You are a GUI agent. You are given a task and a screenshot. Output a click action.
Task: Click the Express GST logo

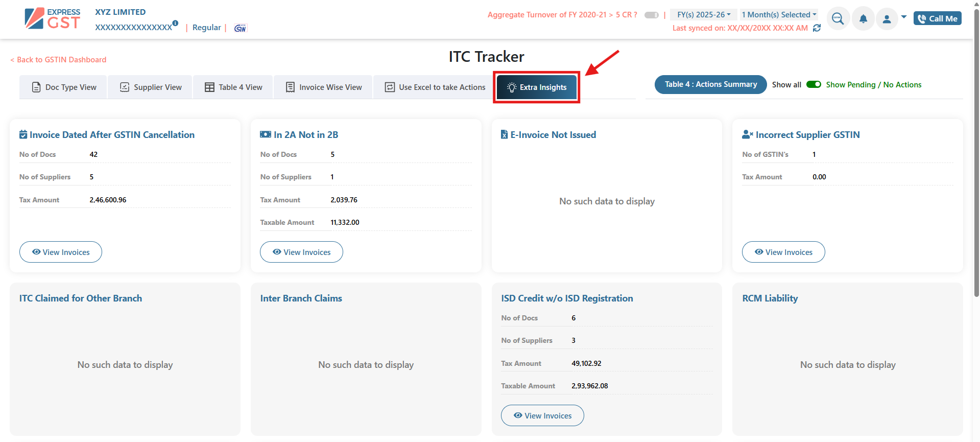pos(53,18)
